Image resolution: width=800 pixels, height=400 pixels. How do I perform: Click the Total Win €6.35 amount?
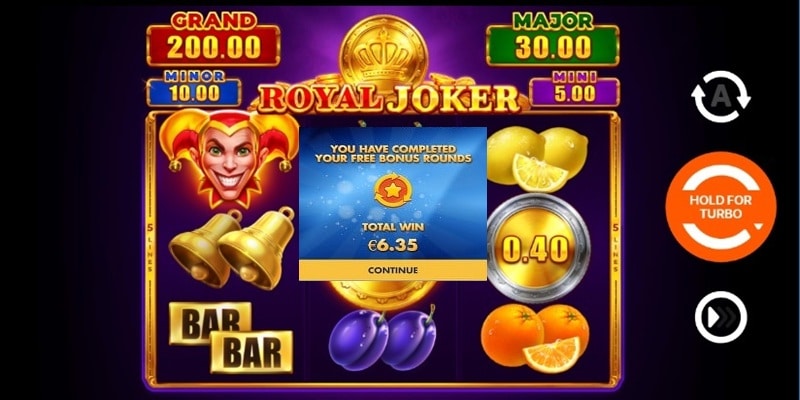392,245
